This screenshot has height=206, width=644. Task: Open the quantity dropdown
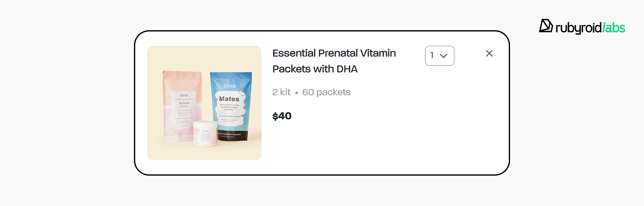[439, 56]
